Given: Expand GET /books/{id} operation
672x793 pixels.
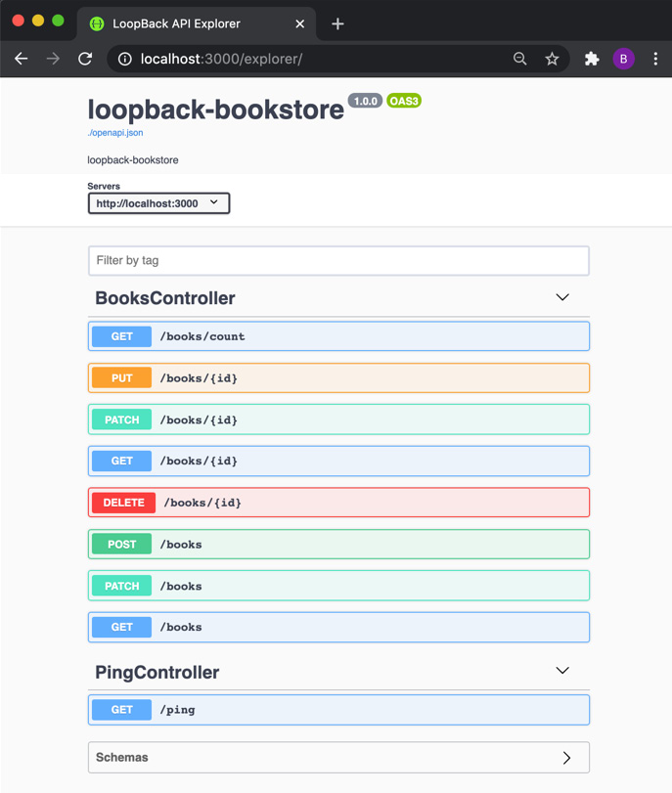Looking at the screenshot, I should [x=338, y=461].
